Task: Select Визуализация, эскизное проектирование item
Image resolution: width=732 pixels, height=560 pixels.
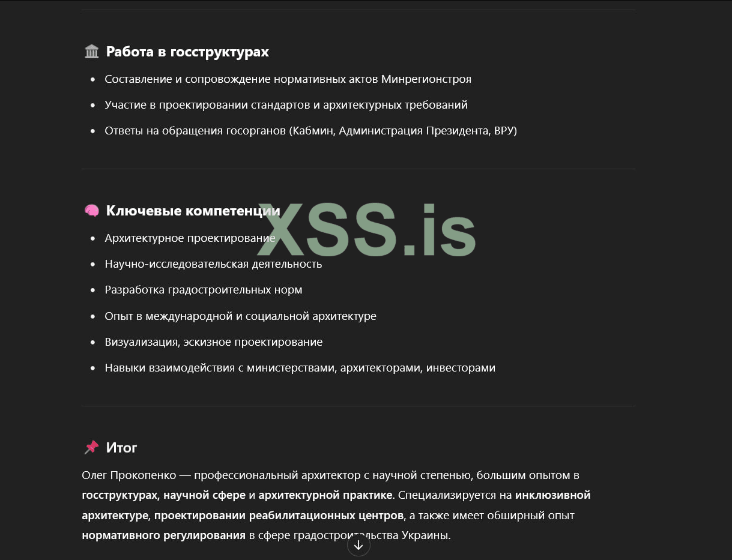Action: (213, 342)
